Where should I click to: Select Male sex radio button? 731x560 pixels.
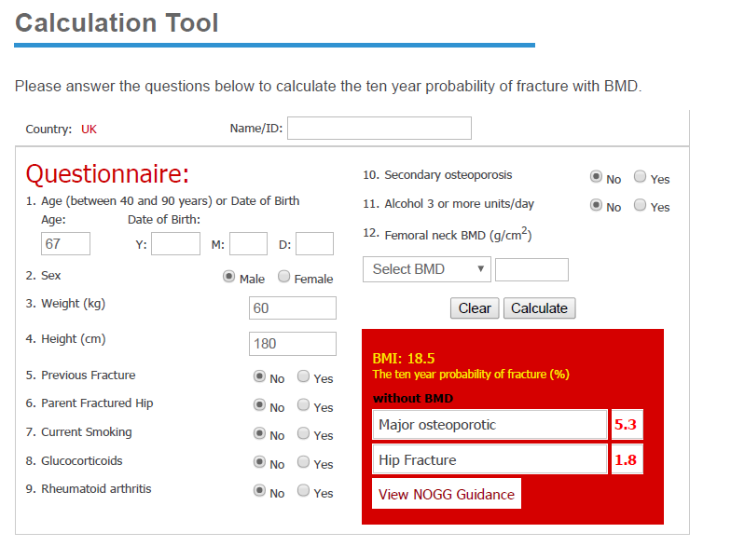tap(228, 277)
